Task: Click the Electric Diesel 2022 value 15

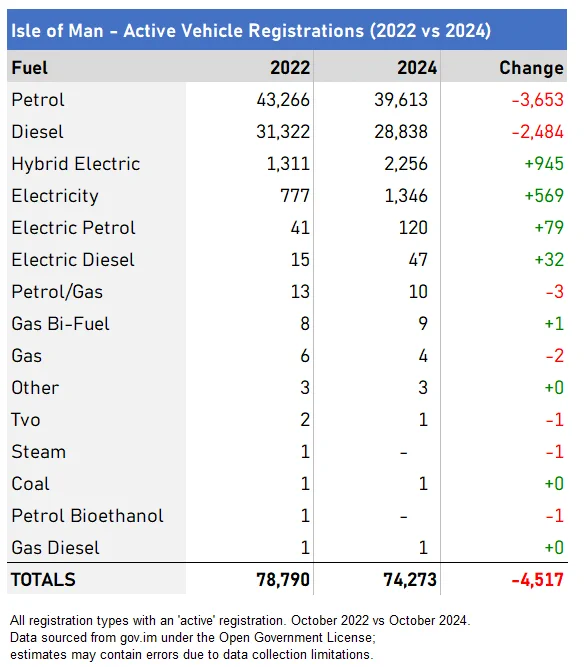Action: 300,260
